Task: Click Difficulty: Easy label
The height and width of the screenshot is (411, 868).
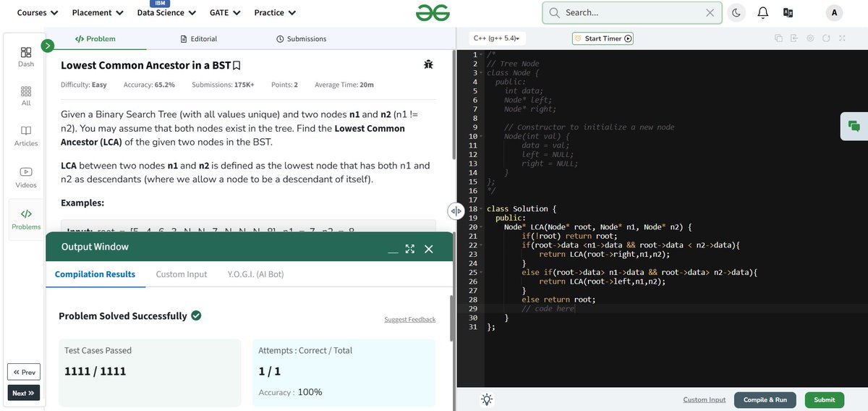Action: (x=84, y=85)
